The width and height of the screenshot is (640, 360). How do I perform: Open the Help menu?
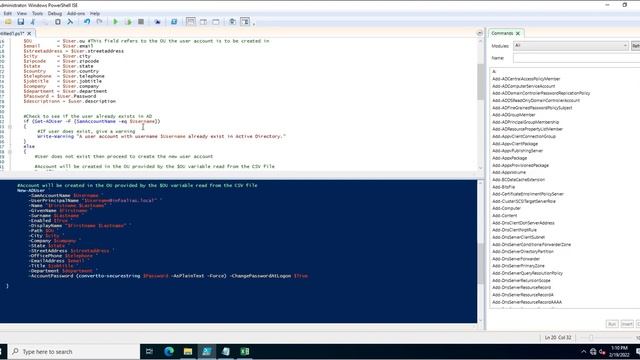pos(95,13)
